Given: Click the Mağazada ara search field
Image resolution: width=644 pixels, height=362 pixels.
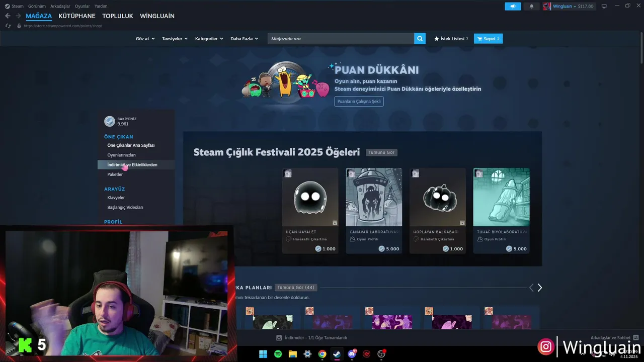Looking at the screenshot, I should coord(341,39).
